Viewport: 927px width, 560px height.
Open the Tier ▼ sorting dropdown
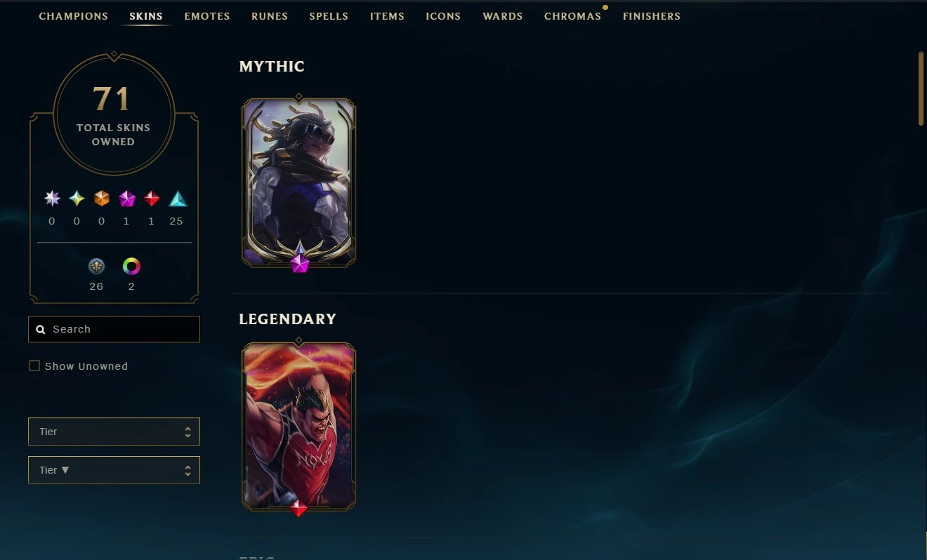tap(114, 470)
